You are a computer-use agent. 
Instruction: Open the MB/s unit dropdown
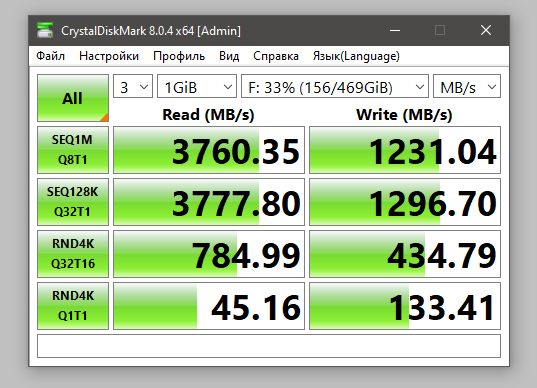pos(467,86)
